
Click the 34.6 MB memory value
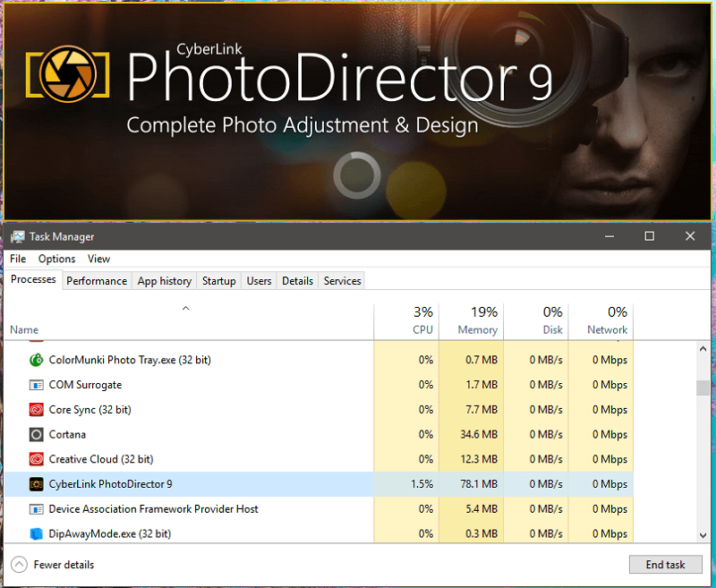(479, 435)
